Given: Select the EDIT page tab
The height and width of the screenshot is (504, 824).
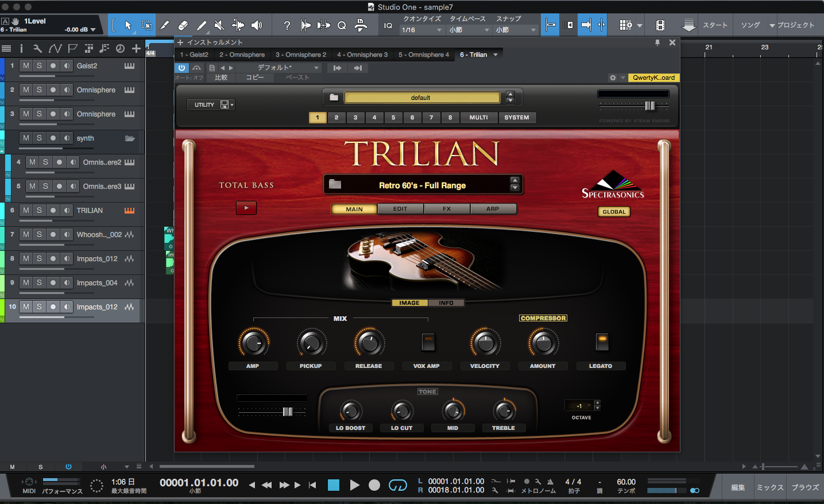Looking at the screenshot, I should tap(400, 209).
